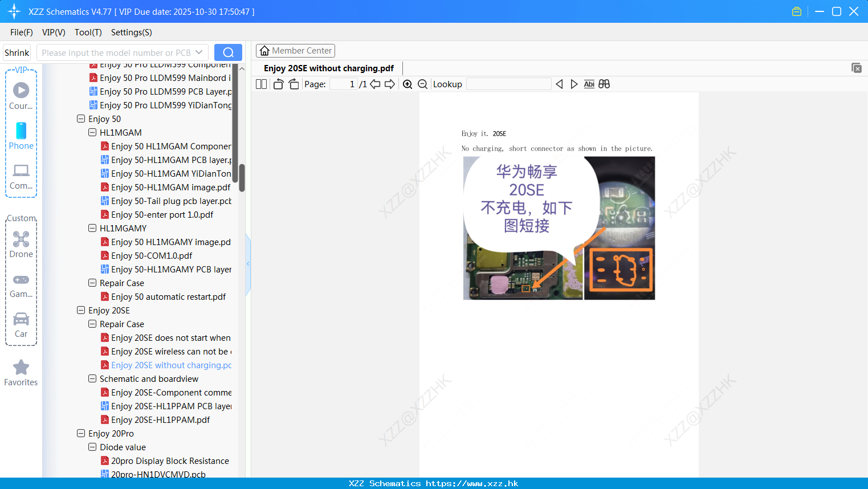The image size is (868, 489).
Task: Open Enjoy 20SE does not start file
Action: (166, 337)
